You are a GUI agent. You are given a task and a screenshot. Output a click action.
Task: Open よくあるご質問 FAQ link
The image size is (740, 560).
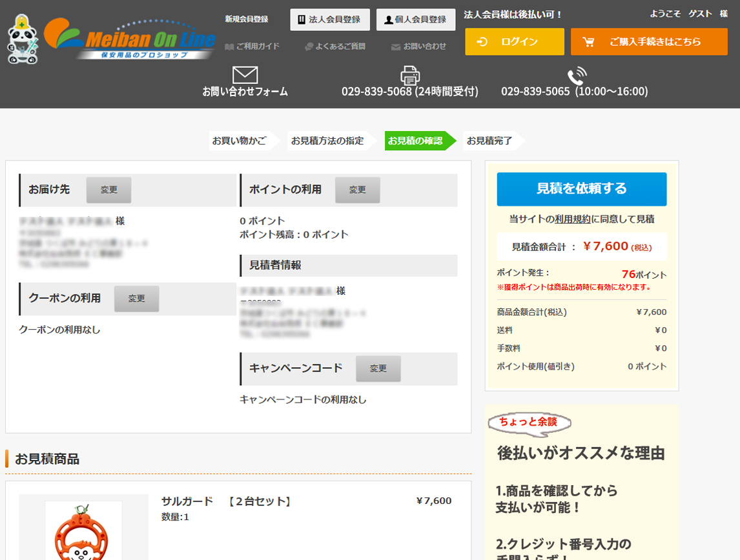335,46
